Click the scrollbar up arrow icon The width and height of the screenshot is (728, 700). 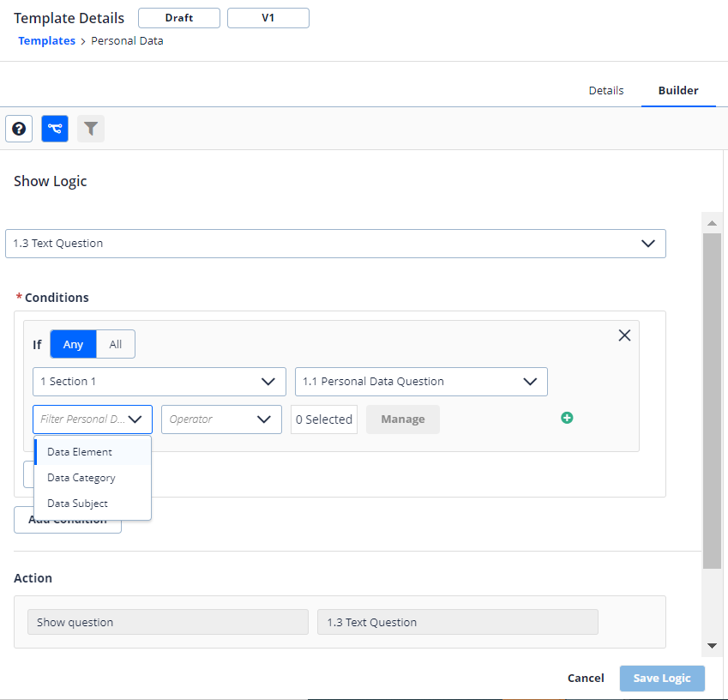point(713,222)
